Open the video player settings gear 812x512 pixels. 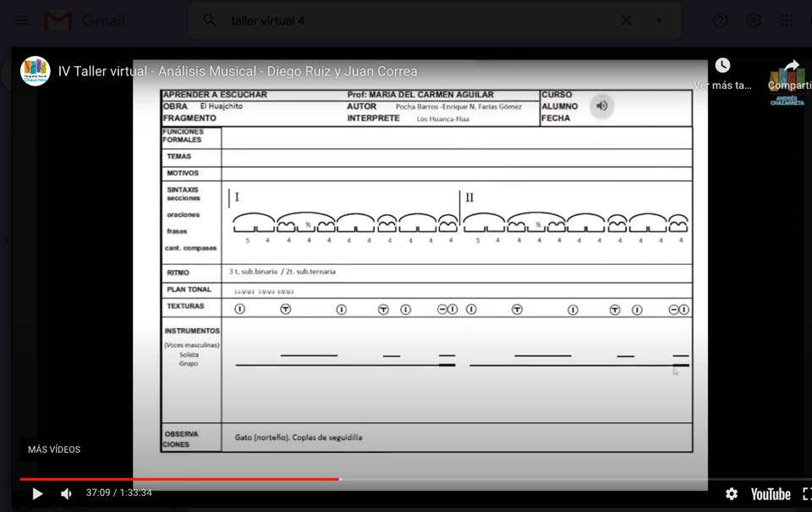(732, 493)
